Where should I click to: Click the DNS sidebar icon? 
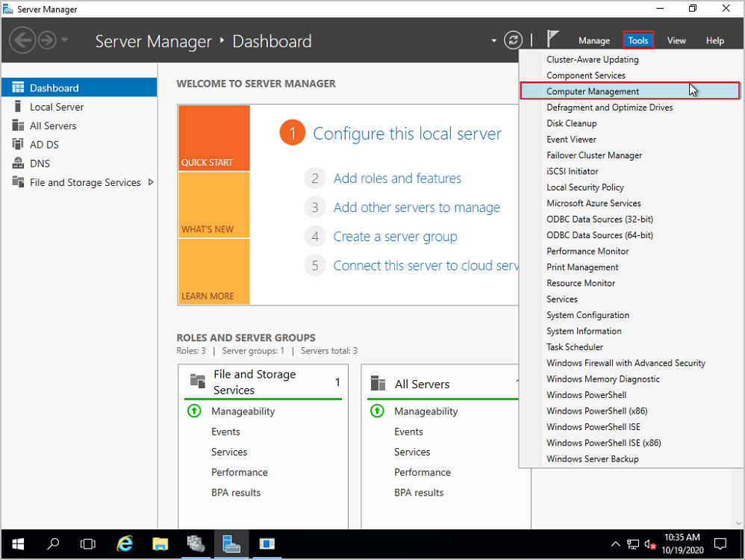pyautogui.click(x=18, y=163)
